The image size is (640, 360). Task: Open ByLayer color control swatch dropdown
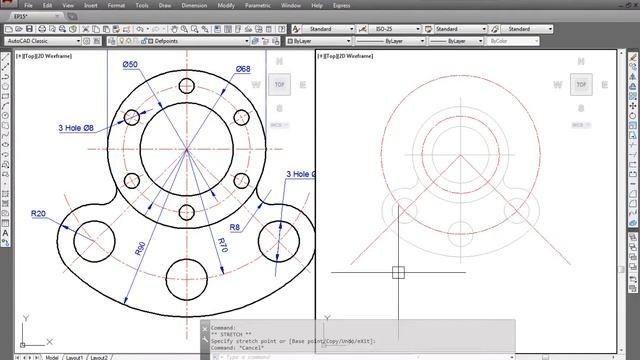tap(348, 41)
